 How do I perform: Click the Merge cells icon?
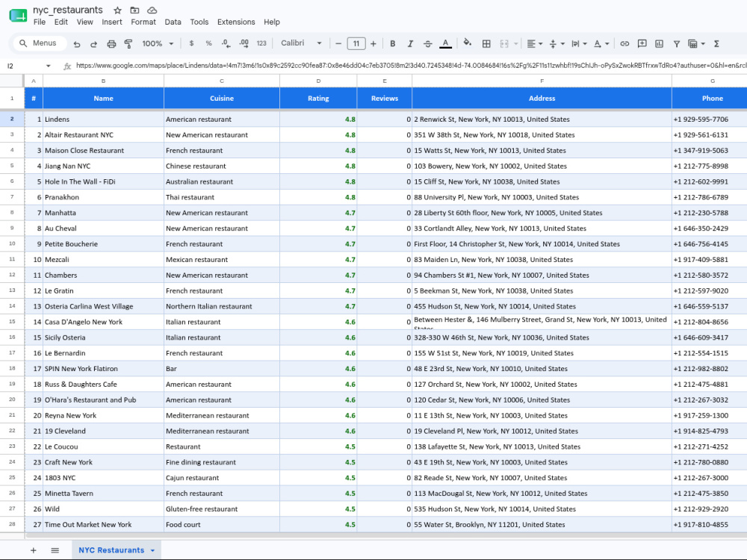point(504,43)
